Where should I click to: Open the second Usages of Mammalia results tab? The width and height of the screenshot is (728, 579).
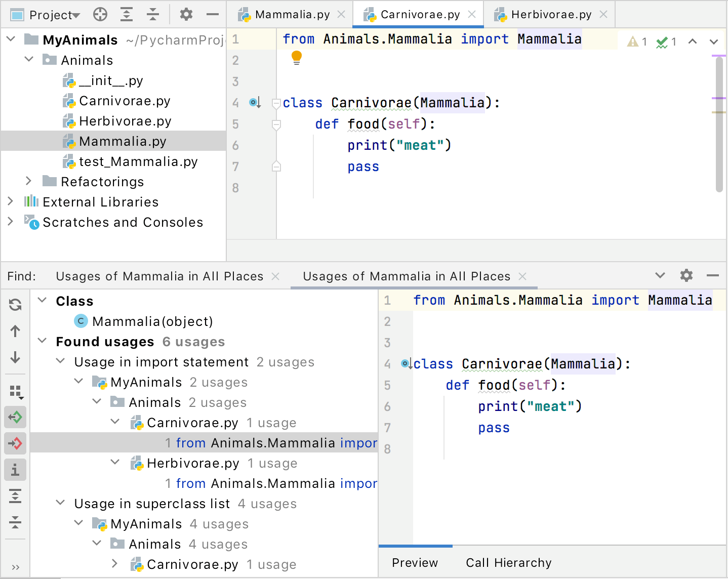point(406,276)
